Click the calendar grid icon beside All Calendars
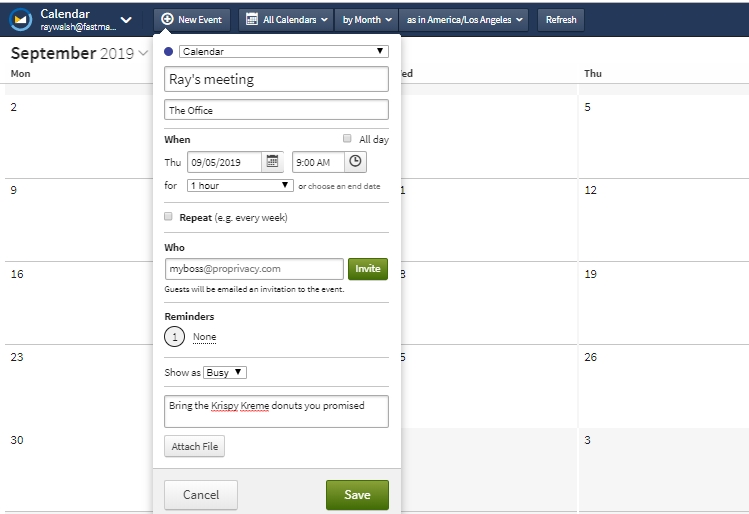The height and width of the screenshot is (514, 749). click(x=251, y=19)
